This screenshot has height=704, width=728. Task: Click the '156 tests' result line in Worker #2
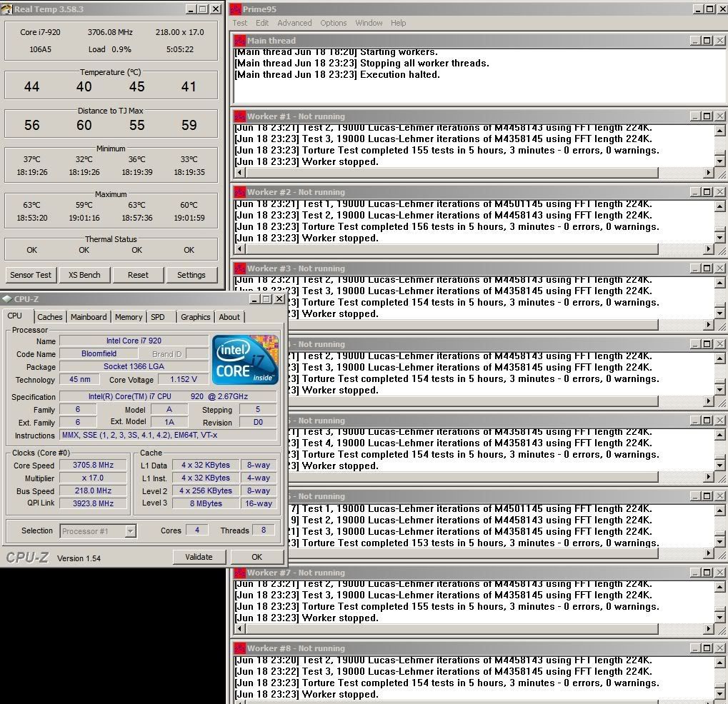point(447,227)
